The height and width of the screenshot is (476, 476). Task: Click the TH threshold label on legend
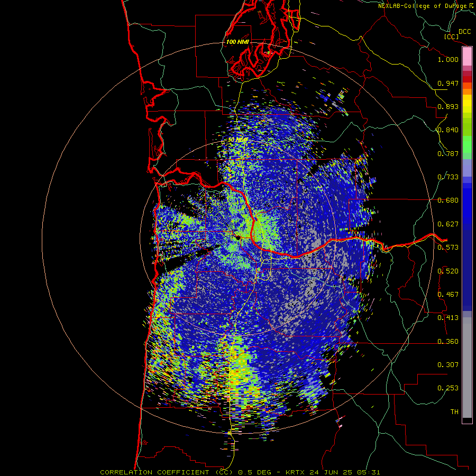pos(454,412)
